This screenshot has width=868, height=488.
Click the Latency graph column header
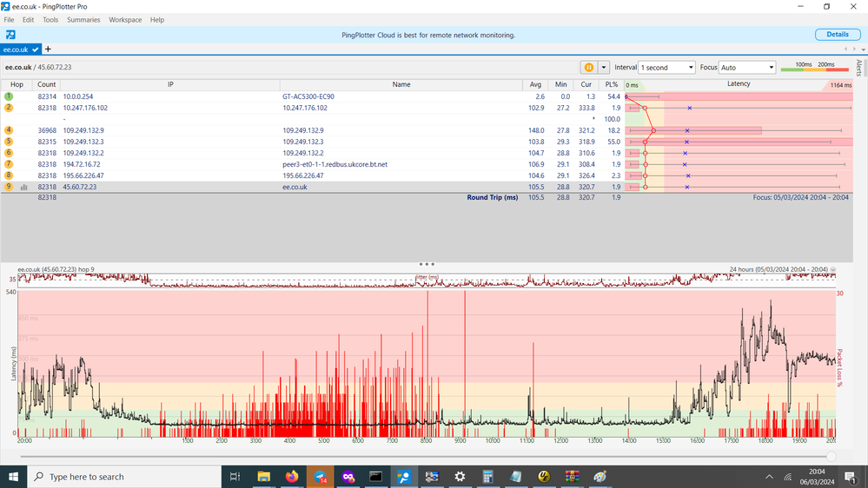coord(739,84)
